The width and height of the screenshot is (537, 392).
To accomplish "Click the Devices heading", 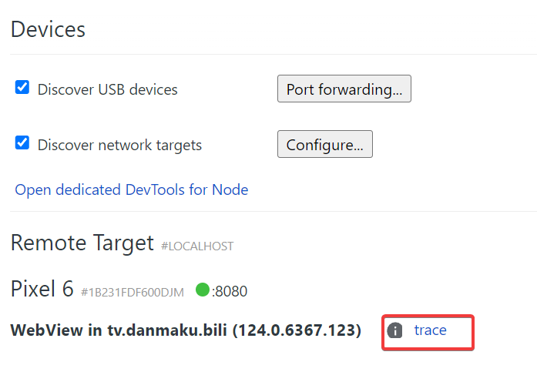I will [48, 29].
